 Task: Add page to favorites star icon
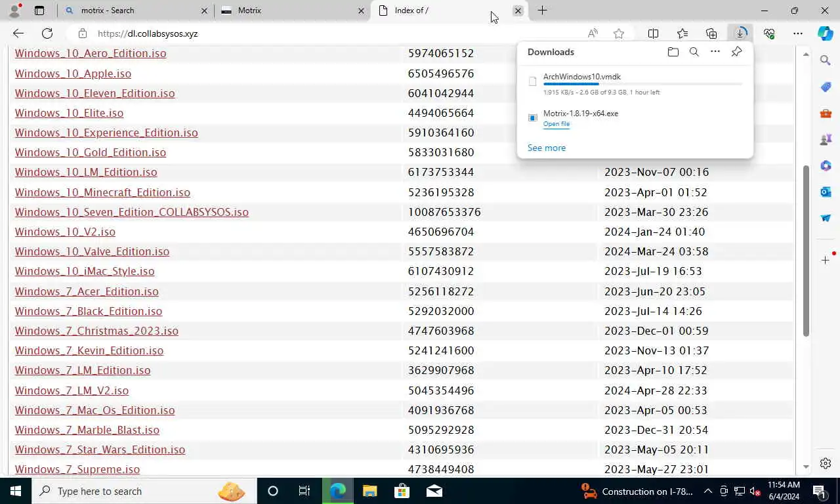click(618, 33)
